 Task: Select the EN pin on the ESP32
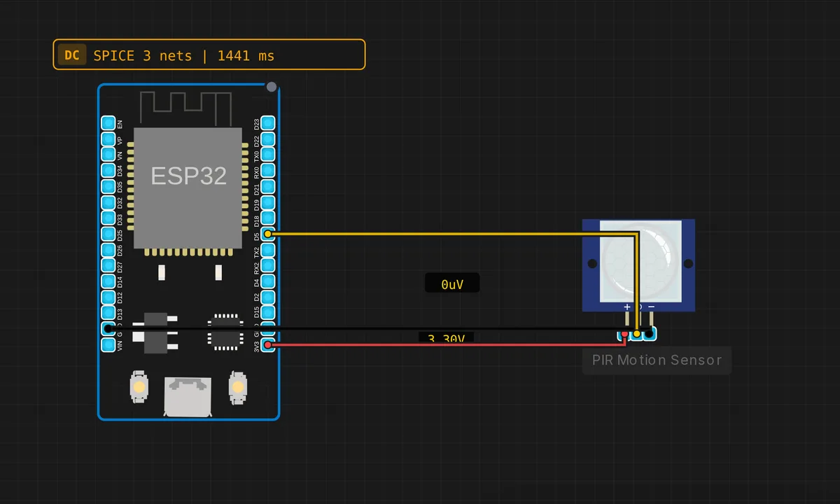tap(108, 123)
